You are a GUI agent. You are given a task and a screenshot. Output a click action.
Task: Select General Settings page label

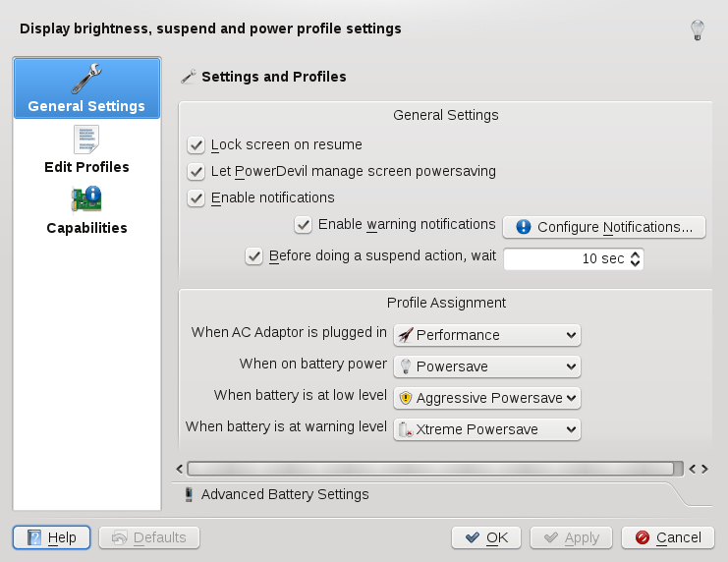(x=86, y=106)
